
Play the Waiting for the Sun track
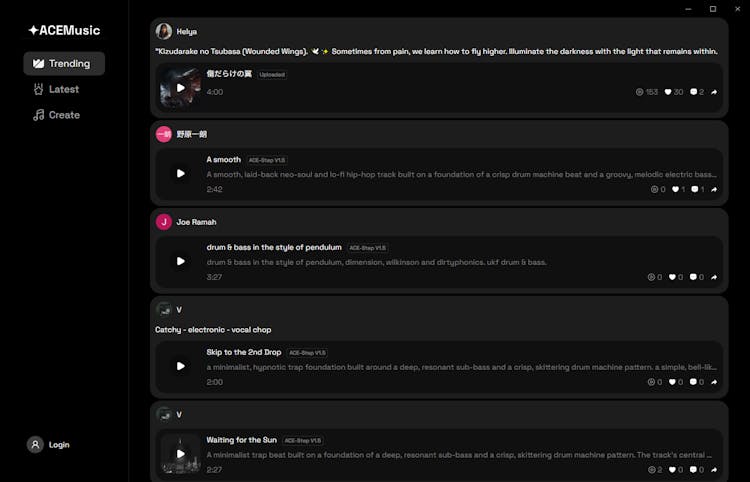181,453
